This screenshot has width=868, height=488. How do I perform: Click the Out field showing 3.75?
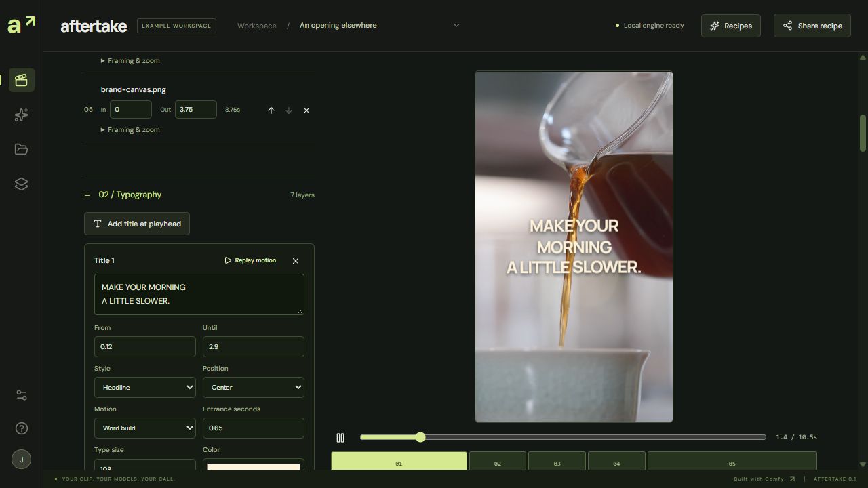click(196, 110)
